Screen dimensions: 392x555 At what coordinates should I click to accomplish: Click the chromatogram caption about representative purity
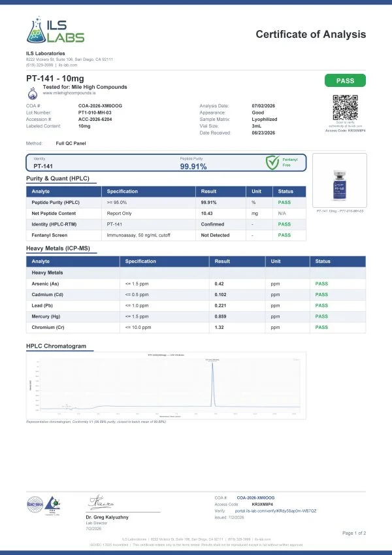click(x=96, y=422)
